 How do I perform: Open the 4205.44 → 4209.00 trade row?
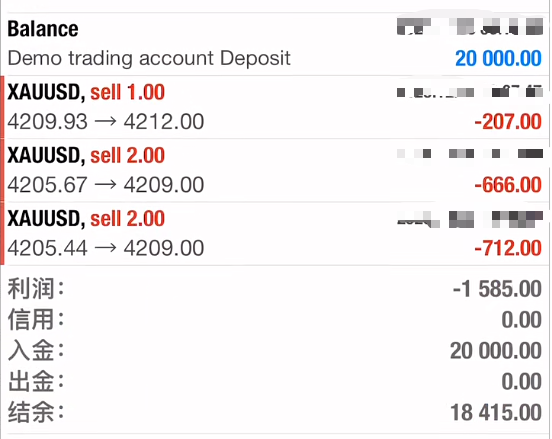click(x=275, y=234)
